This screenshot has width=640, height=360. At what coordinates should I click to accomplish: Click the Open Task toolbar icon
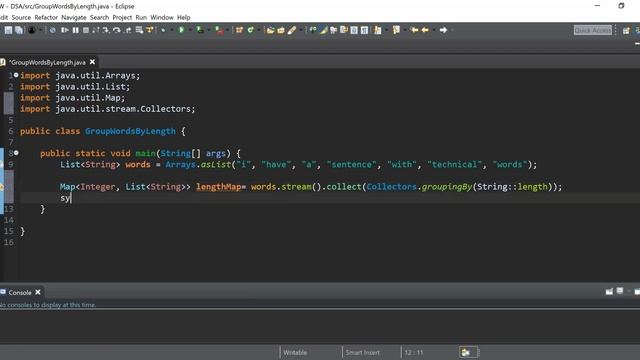[x=281, y=30]
